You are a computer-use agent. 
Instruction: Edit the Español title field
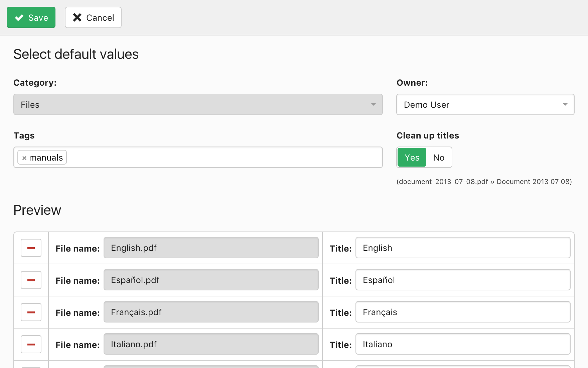[x=463, y=280]
